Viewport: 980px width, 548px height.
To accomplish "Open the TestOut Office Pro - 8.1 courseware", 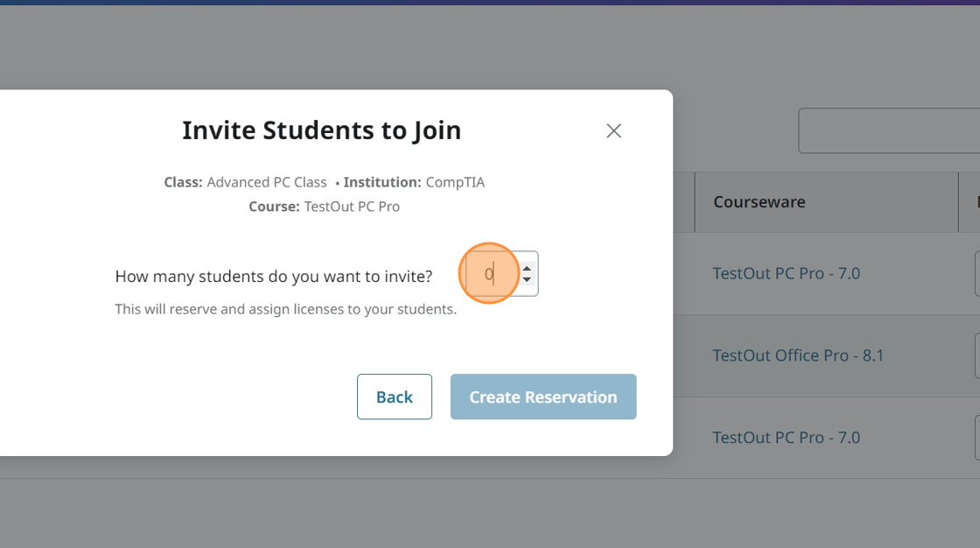I will (797, 355).
